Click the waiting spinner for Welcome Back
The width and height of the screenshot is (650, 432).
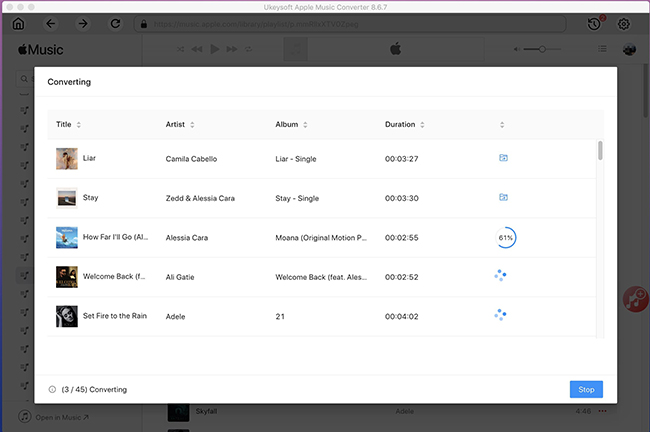click(500, 275)
